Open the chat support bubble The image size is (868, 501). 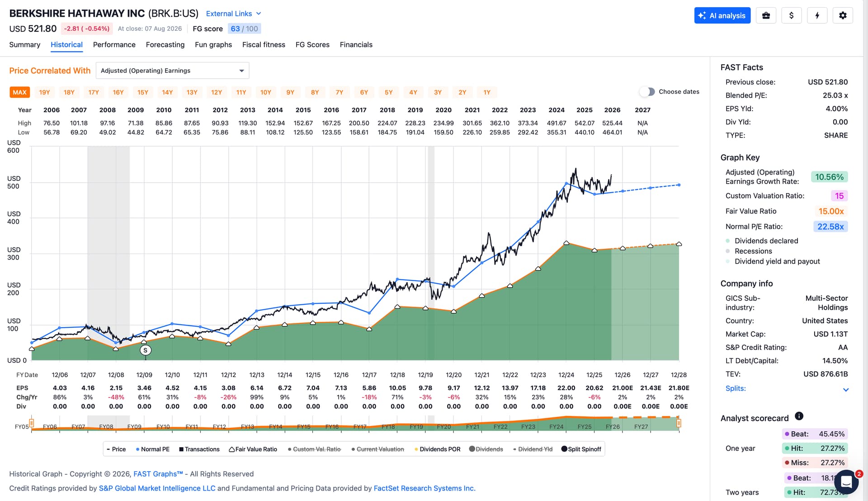coord(846,482)
